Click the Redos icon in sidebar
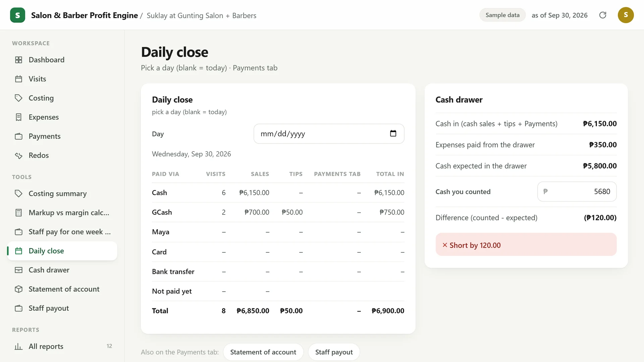Image resolution: width=644 pixels, height=362 pixels. pos(19,155)
